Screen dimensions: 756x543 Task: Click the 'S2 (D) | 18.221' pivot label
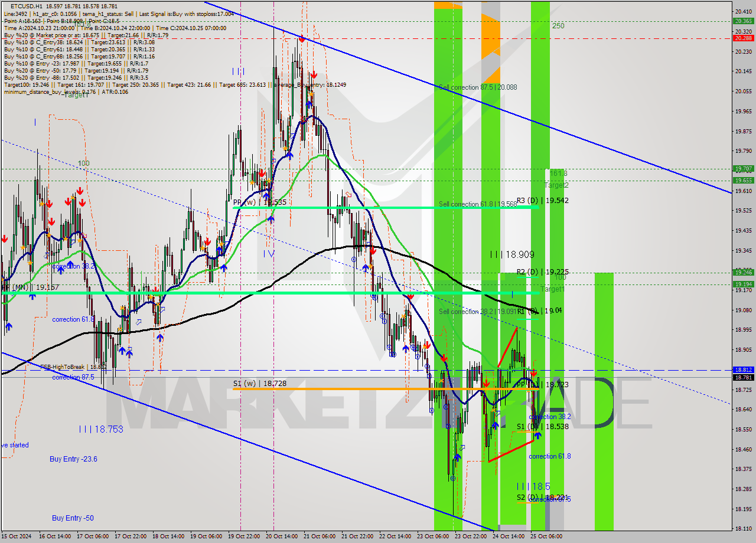[543, 498]
